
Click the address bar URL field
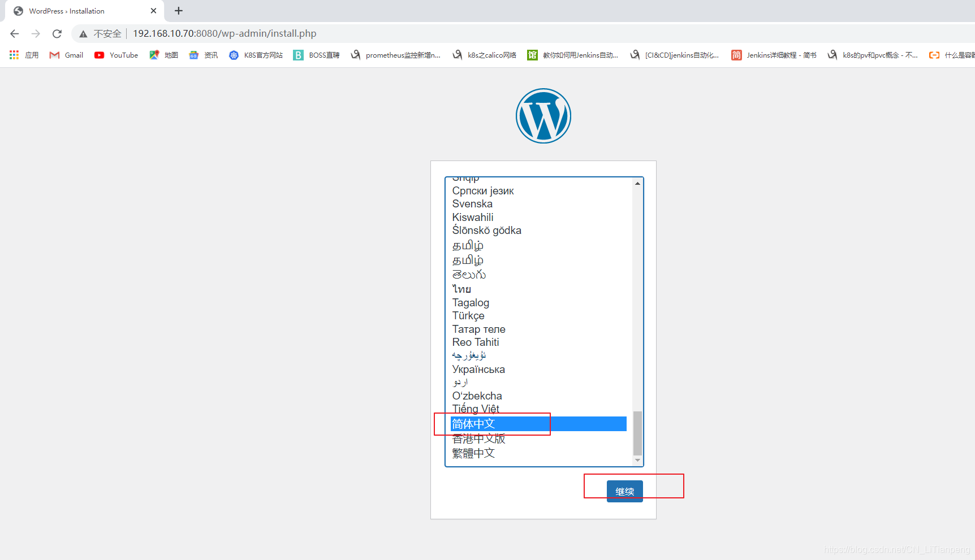tap(225, 34)
